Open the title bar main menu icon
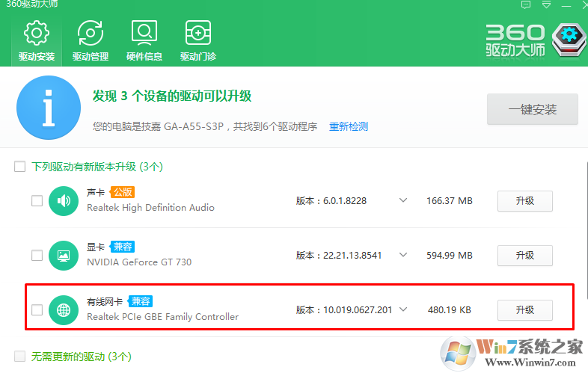Screen dimensions: 588x373 545,5
